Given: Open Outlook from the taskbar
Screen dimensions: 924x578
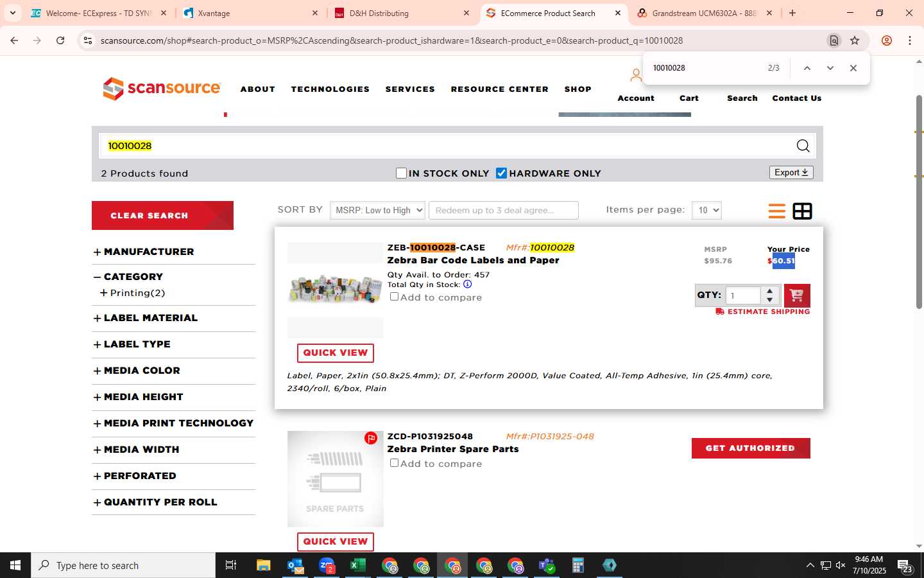Looking at the screenshot, I should point(295,565).
